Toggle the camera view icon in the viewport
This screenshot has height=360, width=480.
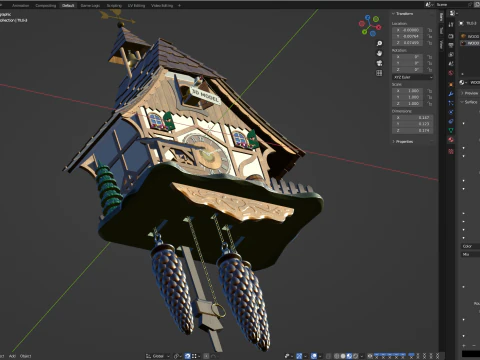click(379, 63)
